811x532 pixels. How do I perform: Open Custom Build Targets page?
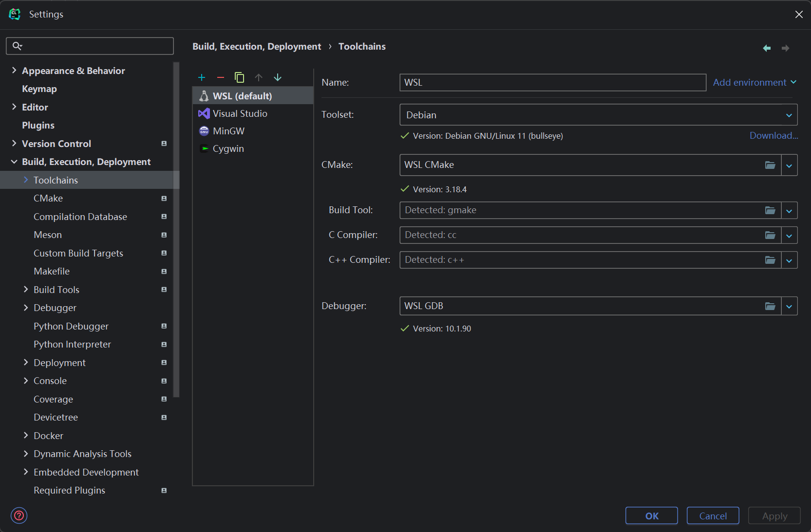tap(78, 253)
